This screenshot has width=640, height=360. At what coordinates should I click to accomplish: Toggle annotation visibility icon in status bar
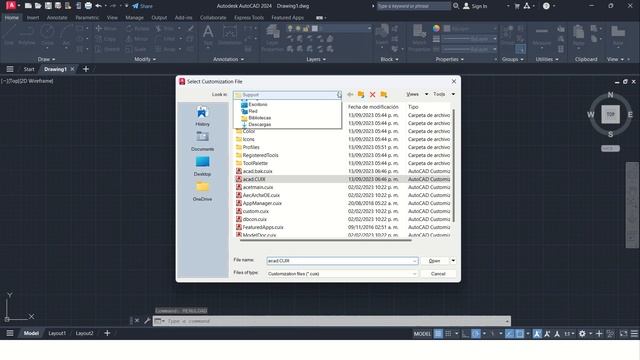pos(537,333)
